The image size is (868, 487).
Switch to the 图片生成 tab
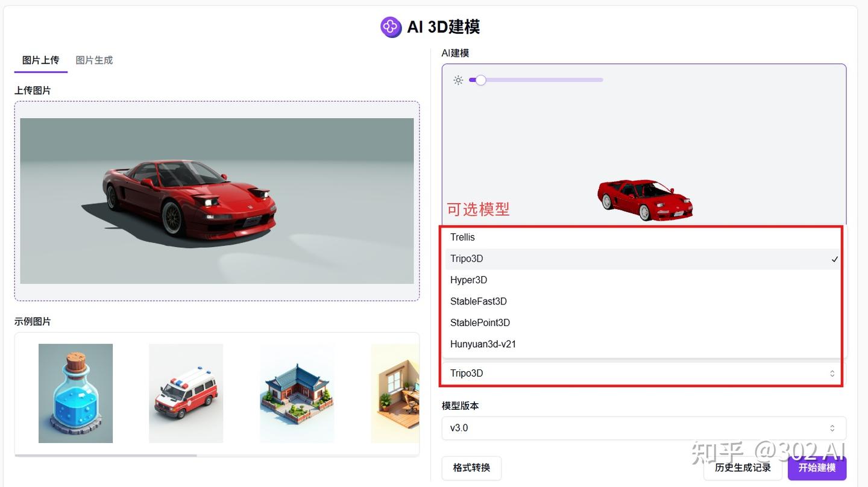(93, 60)
